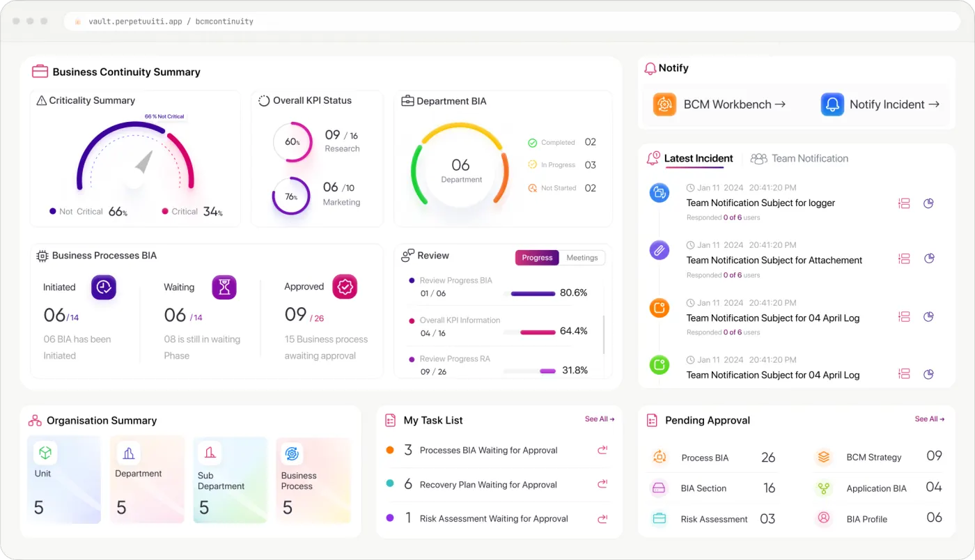Click the Business Continuity Summary briefcase icon
This screenshot has width=975, height=560.
pyautogui.click(x=40, y=72)
